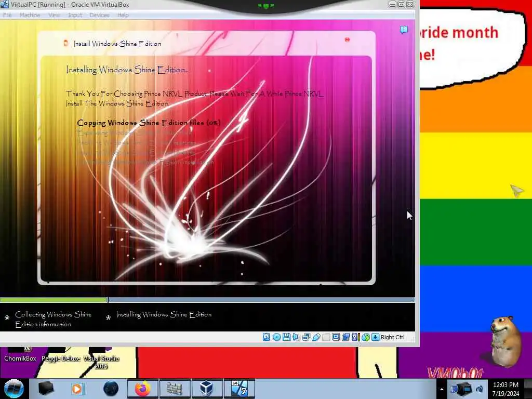Click the hard disk activity indicator
The height and width of the screenshot is (399, 532).
point(267,337)
